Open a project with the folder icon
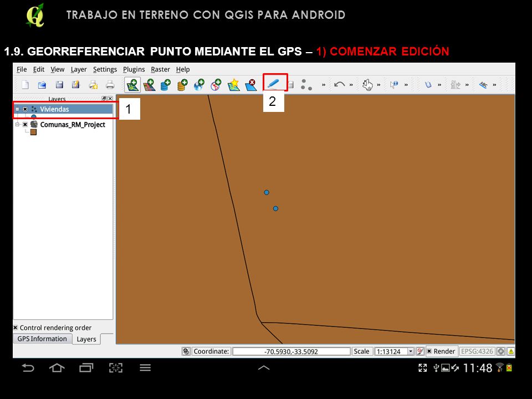The width and height of the screenshot is (532, 399). (x=42, y=84)
